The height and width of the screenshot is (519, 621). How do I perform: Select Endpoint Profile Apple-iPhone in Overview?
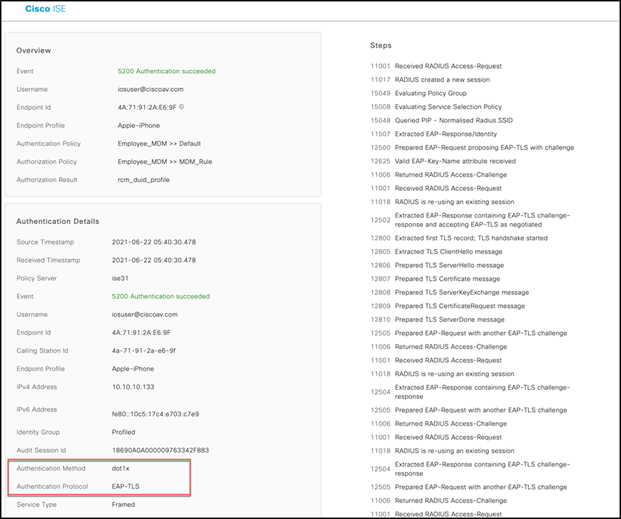pyautogui.click(x=139, y=126)
